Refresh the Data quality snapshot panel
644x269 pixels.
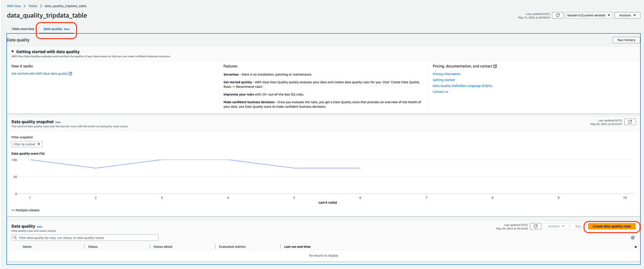click(630, 122)
